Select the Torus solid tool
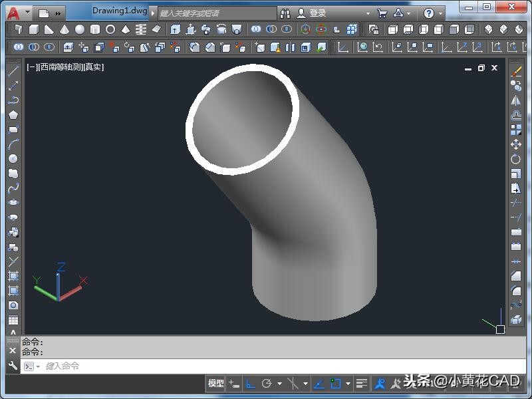 pyautogui.click(x=110, y=30)
